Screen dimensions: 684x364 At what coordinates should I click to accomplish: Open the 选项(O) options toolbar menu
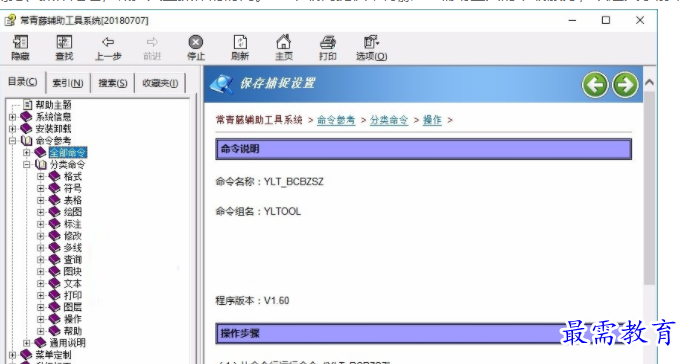(371, 48)
